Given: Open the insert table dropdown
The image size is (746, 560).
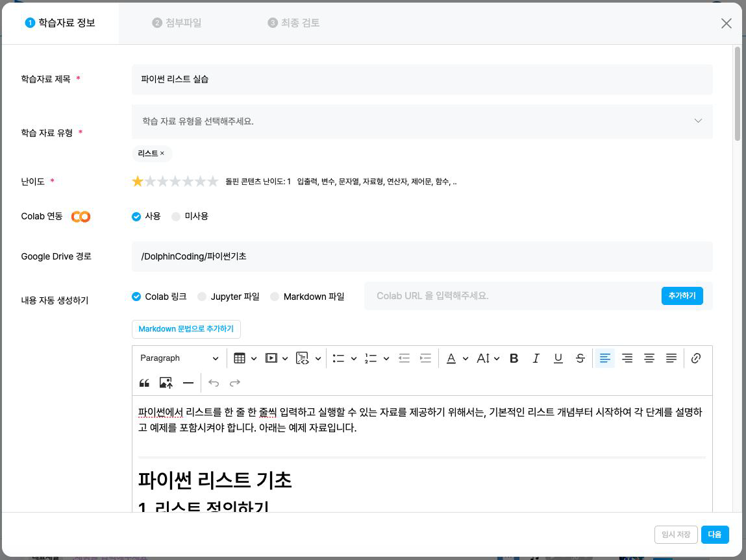Looking at the screenshot, I should [x=245, y=358].
